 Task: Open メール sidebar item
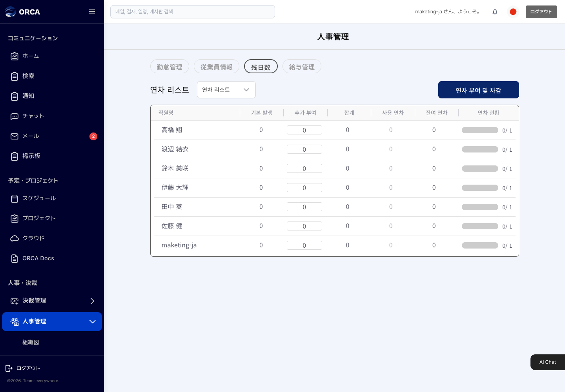[x=52, y=136]
